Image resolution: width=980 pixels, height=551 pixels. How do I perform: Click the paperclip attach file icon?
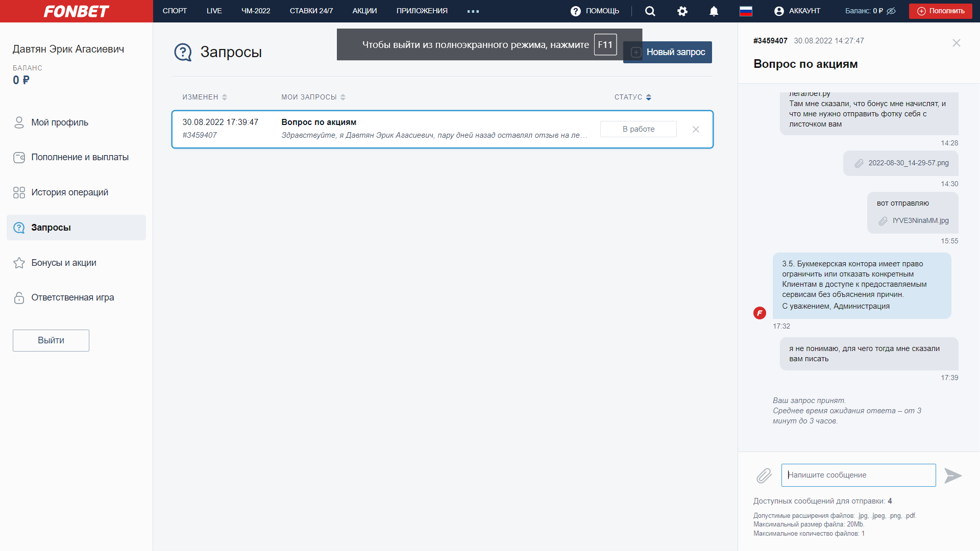[x=764, y=475]
